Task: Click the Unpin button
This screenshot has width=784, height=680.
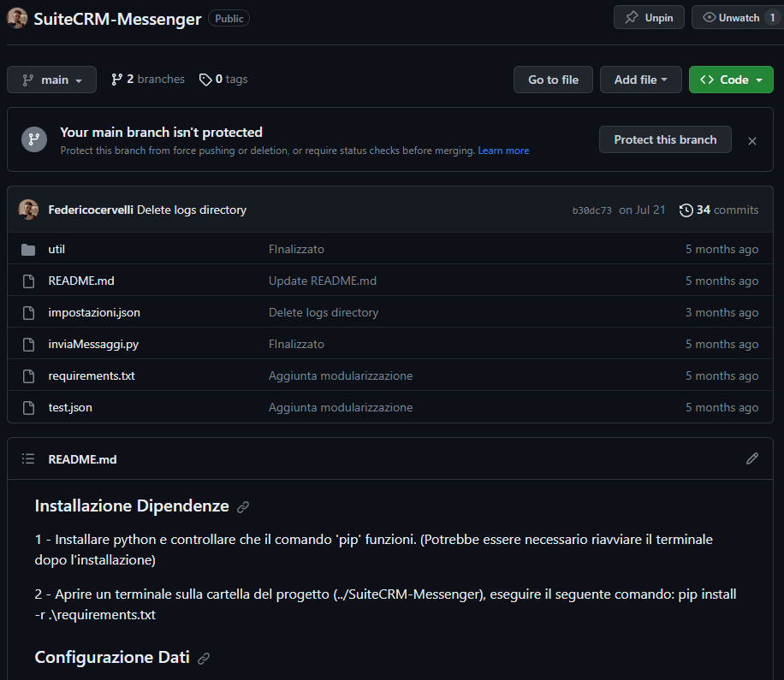Action: pos(649,17)
